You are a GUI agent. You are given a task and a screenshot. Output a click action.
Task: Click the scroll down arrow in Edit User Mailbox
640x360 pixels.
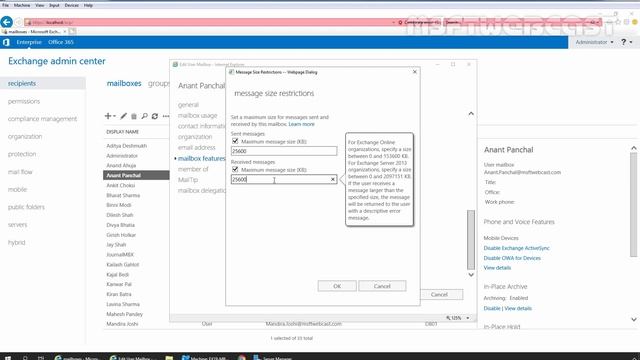[471, 275]
